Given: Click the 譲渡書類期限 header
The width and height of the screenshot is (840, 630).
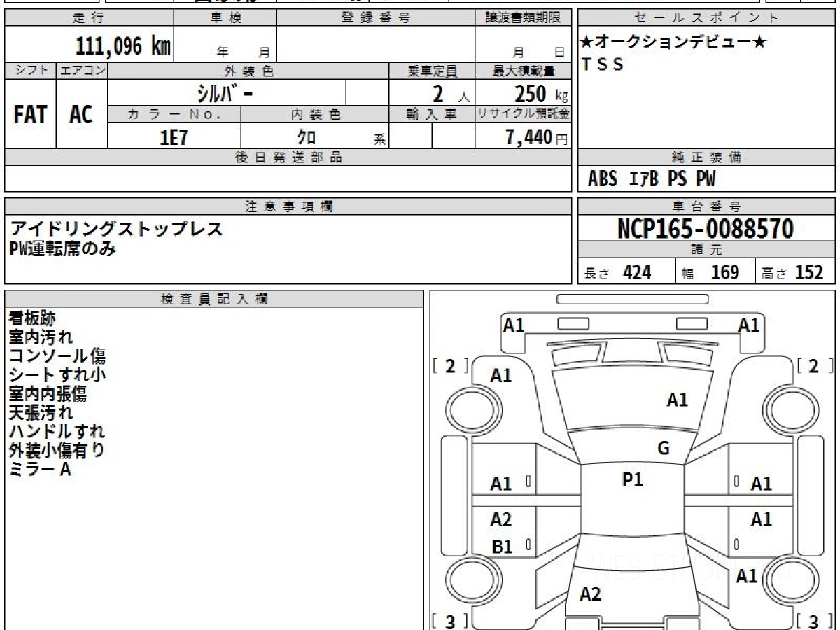Looking at the screenshot, I should point(524,18).
